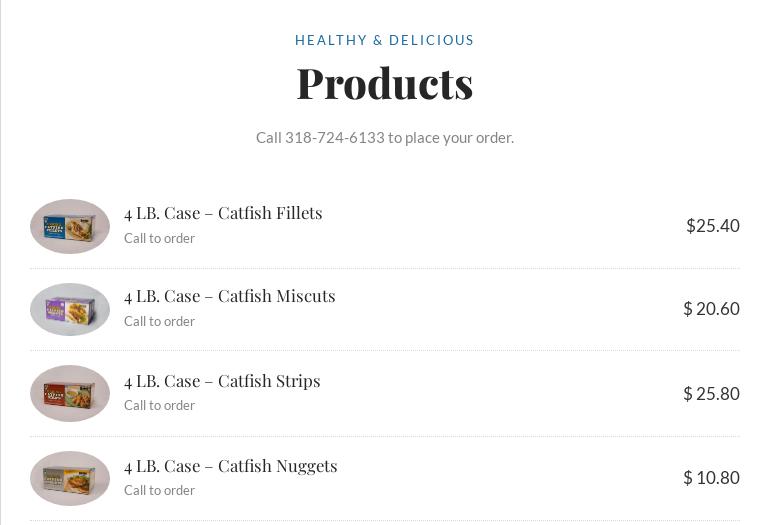Open the 4 LB. Case – Catfish Miscuts title
The image size is (770, 525).
point(229,296)
